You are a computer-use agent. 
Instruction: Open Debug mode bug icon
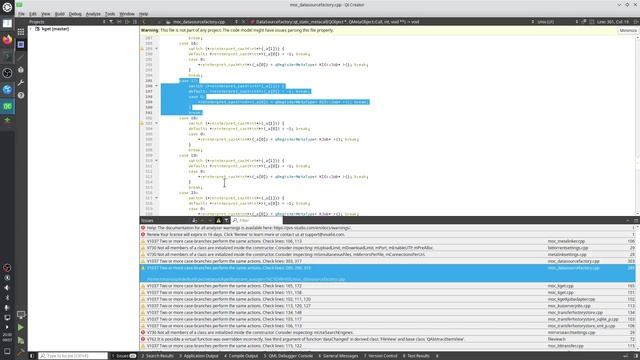(x=21, y=70)
